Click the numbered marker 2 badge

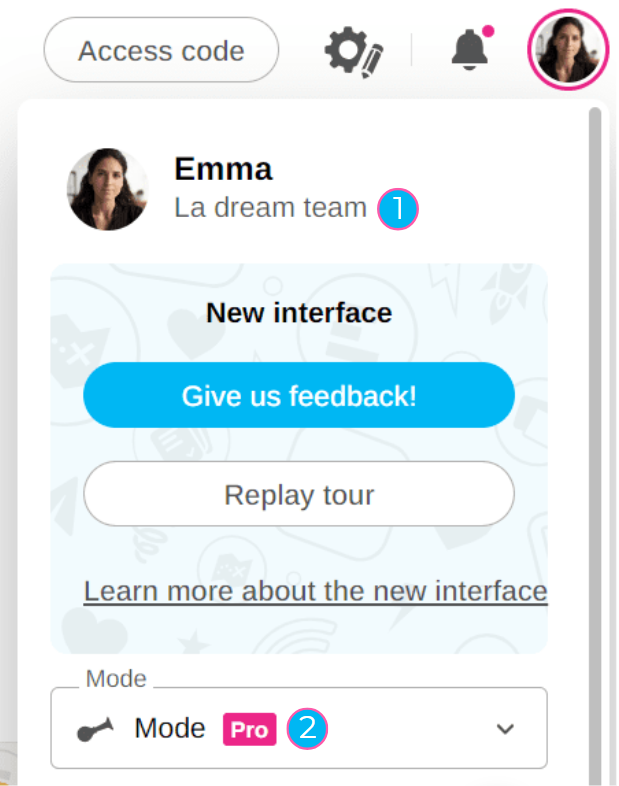pos(308,728)
